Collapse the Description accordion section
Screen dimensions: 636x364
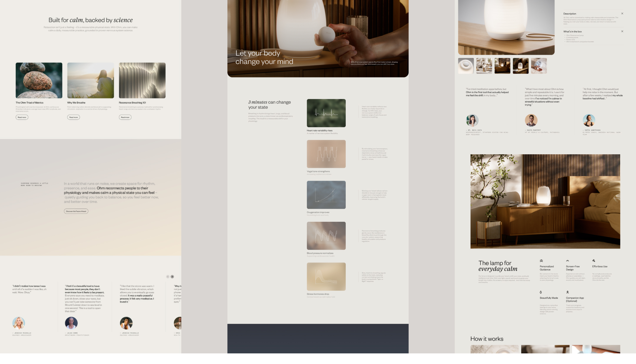pos(622,14)
